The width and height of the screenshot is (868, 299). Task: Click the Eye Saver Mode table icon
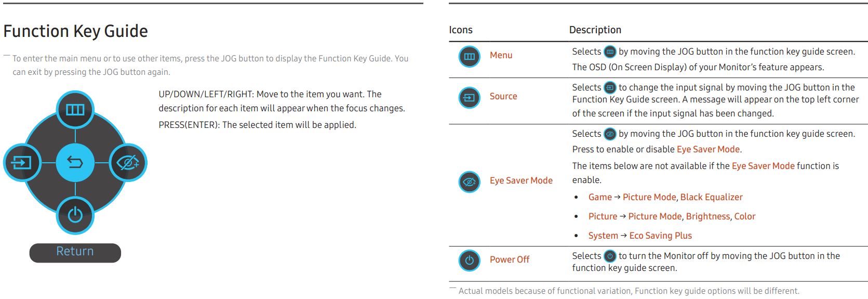[470, 181]
